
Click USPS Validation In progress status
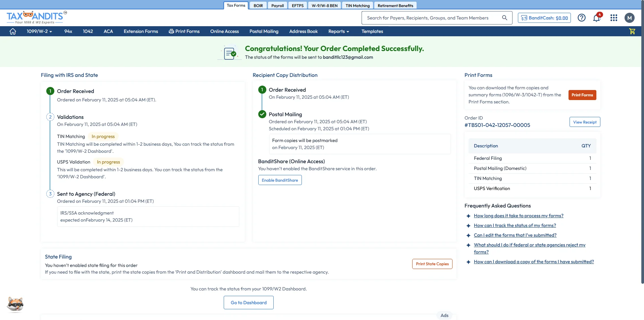[108, 162]
